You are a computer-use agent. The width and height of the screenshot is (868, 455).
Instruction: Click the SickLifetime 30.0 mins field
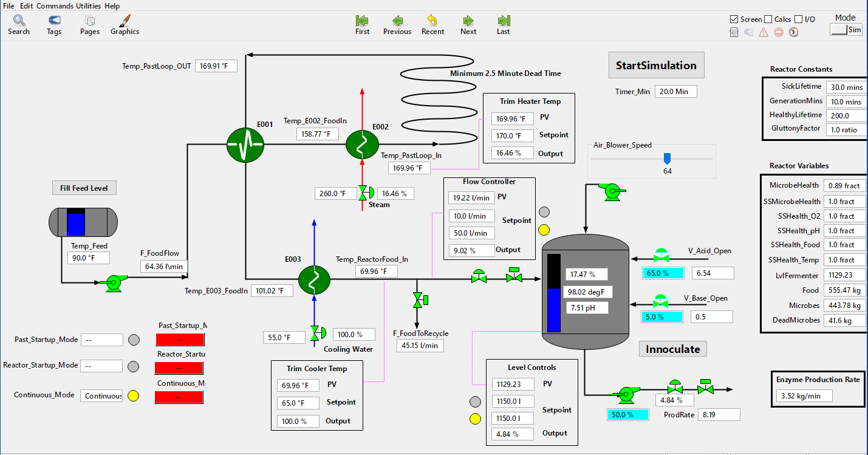[846, 87]
